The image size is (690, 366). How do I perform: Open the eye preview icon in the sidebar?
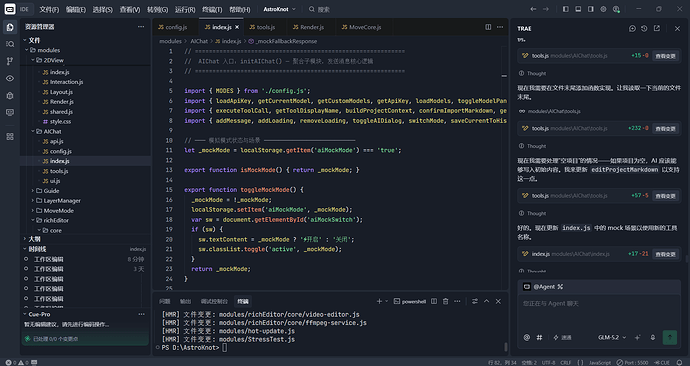10,78
